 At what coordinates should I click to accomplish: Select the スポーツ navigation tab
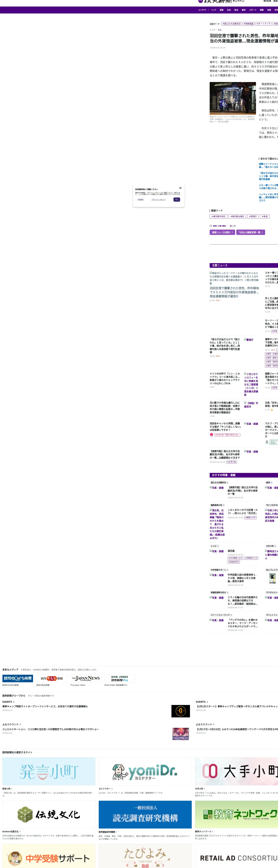coord(252,10)
